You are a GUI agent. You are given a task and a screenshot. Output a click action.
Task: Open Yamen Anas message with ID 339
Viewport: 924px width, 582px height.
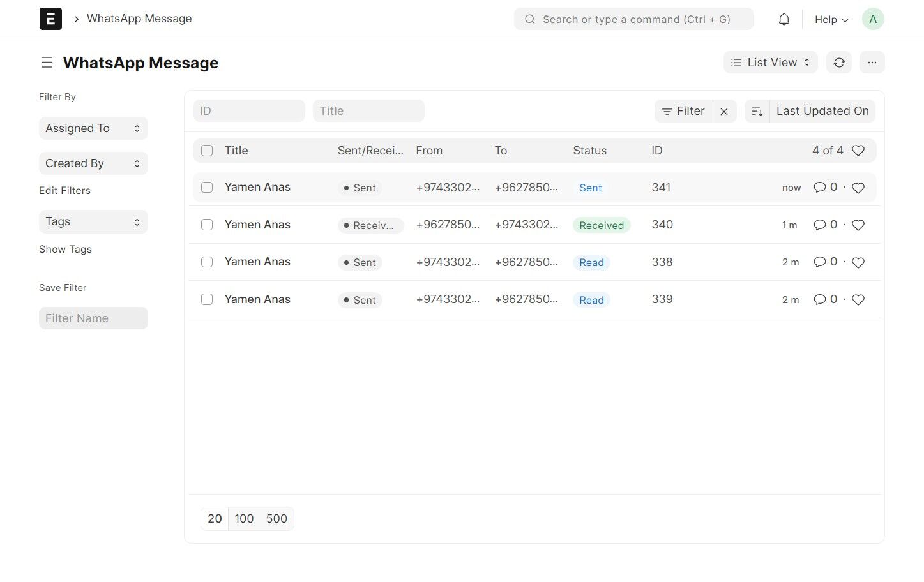click(x=257, y=299)
